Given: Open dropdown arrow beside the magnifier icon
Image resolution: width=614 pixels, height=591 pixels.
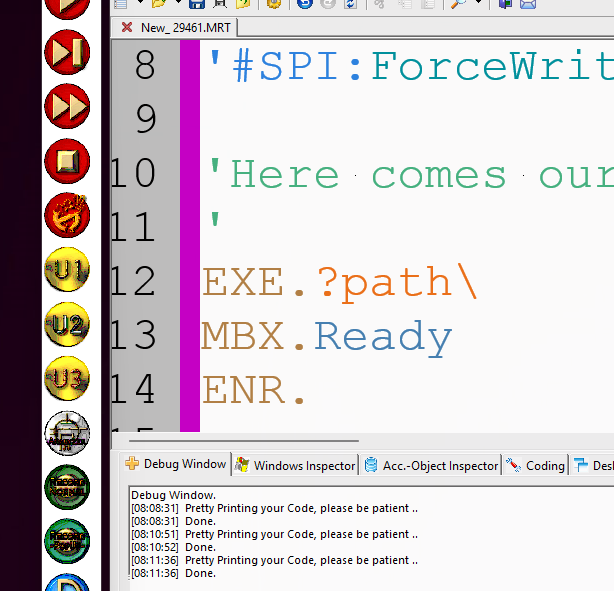Looking at the screenshot, I should 478,4.
